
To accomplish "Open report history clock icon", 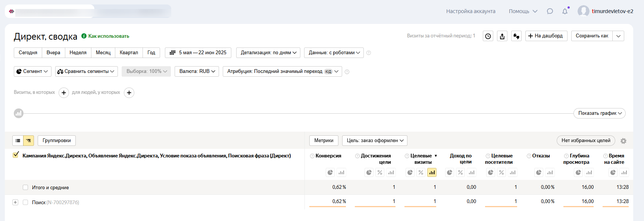I will click(488, 36).
